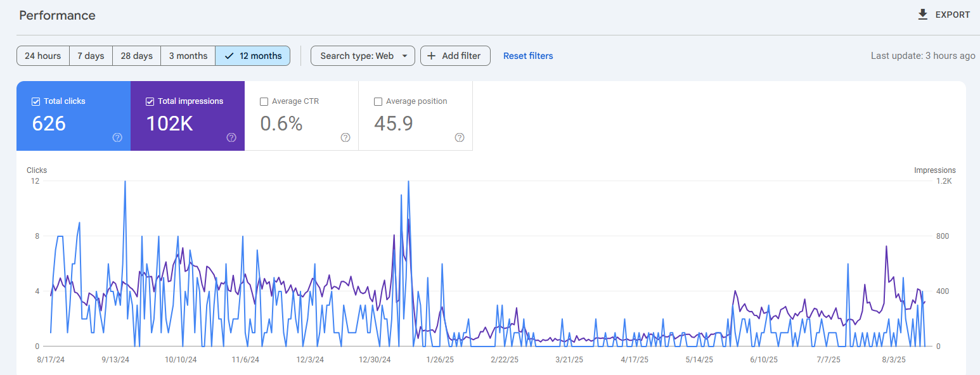
Task: Click the dropdown arrow beside Search type
Action: pos(406,56)
